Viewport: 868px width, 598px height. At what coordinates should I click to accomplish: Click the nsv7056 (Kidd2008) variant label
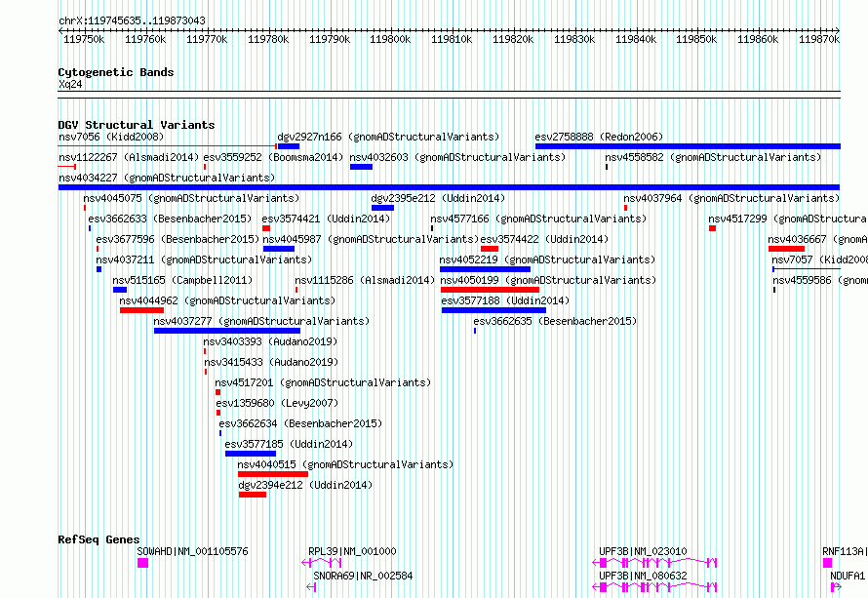click(x=111, y=137)
